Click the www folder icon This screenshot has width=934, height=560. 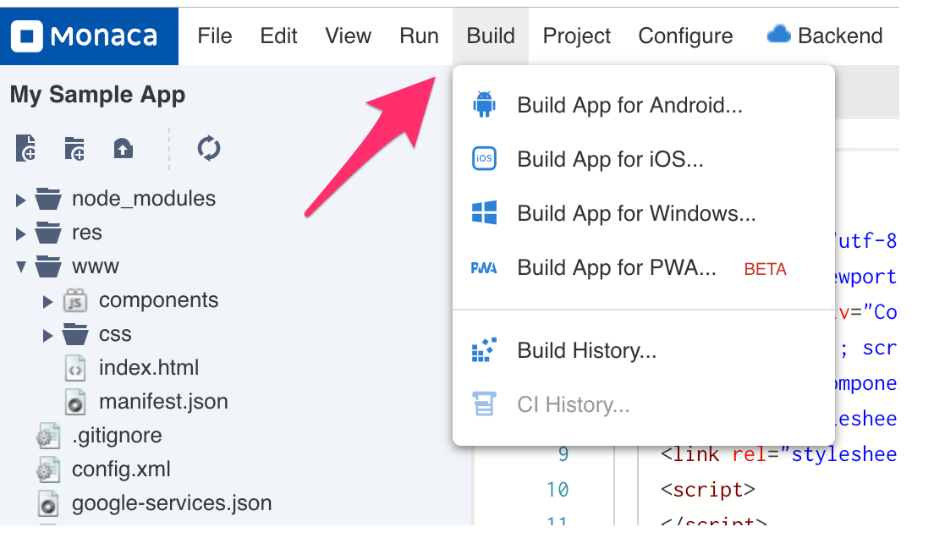[x=47, y=266]
